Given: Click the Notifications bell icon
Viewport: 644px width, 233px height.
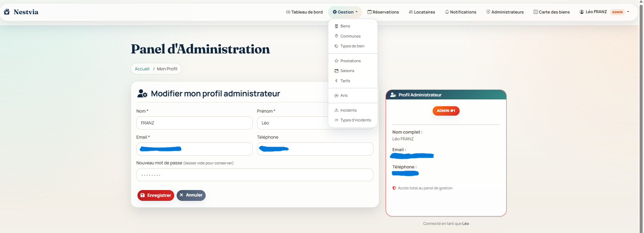Looking at the screenshot, I should [447, 12].
